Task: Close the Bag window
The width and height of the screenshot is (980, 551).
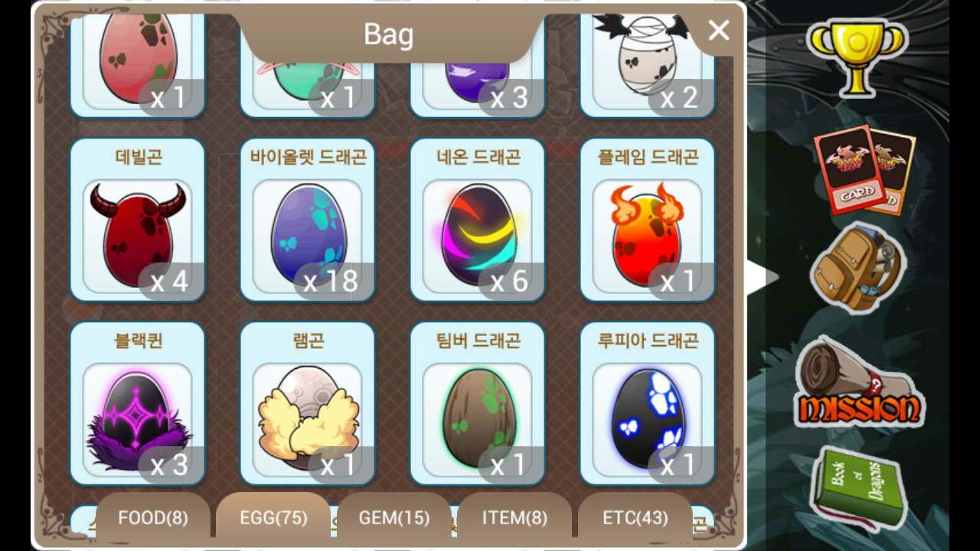Action: [x=719, y=31]
